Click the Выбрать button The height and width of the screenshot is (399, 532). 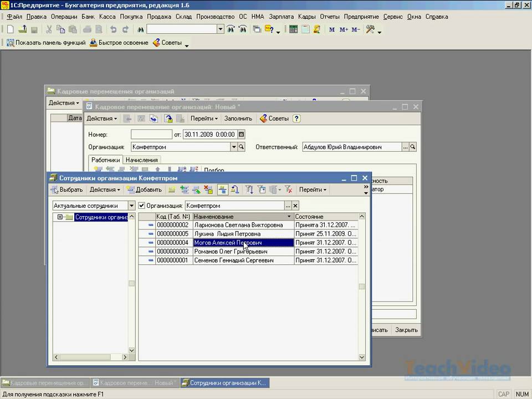click(67, 190)
